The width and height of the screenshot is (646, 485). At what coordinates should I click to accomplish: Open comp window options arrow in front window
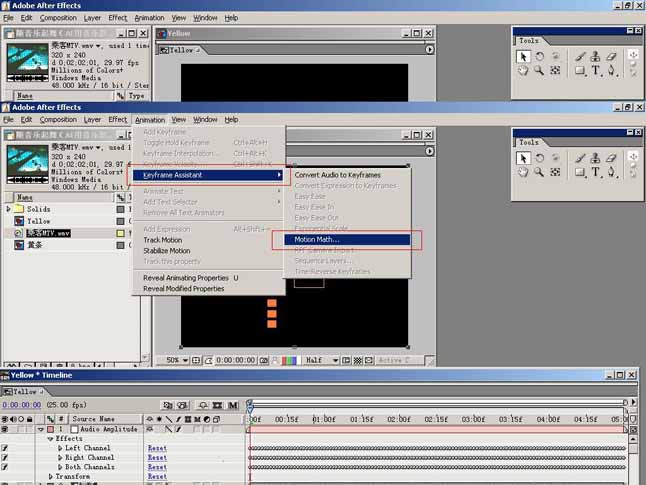click(x=429, y=151)
